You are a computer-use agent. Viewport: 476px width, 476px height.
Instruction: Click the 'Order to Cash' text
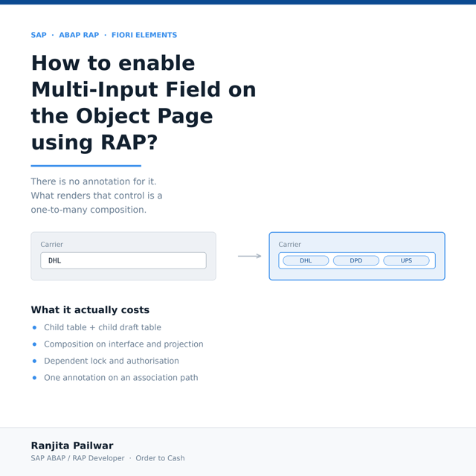click(x=160, y=458)
